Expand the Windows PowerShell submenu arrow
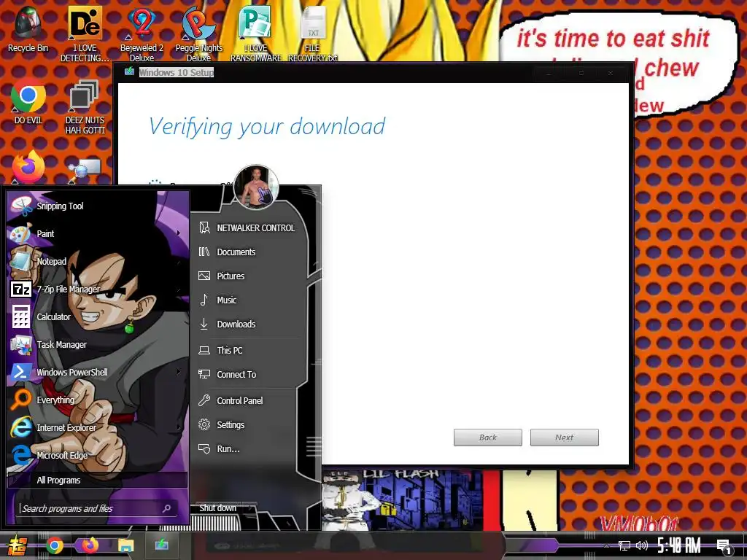747x560 pixels. point(179,371)
